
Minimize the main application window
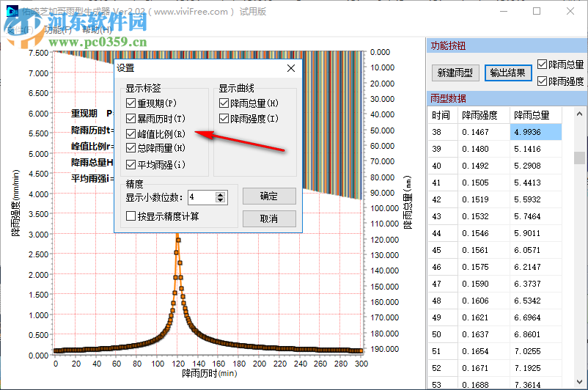(x=504, y=11)
